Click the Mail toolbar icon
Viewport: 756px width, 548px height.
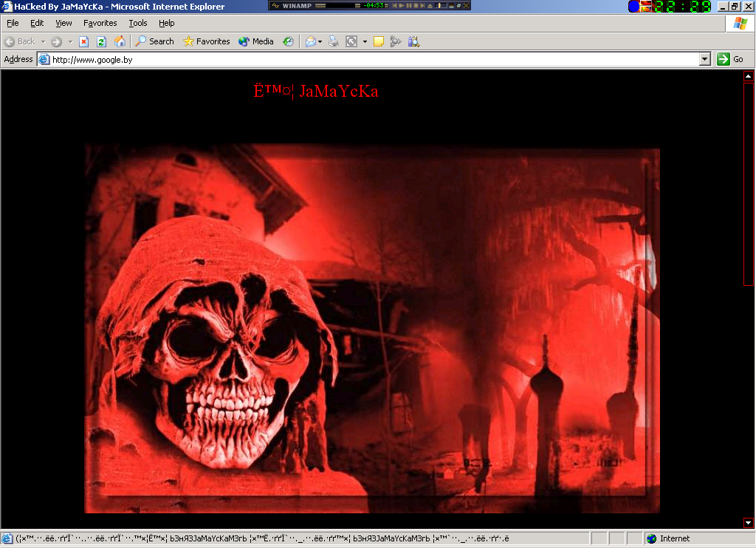pos(311,41)
